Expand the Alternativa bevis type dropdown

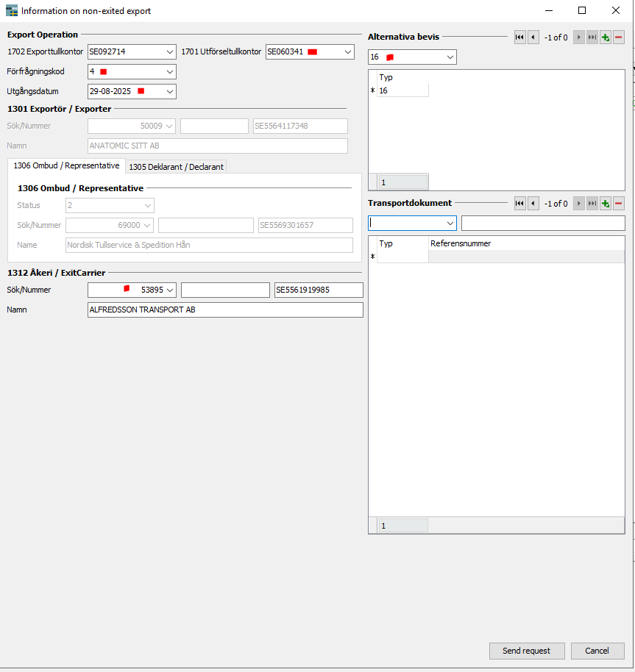click(x=450, y=57)
